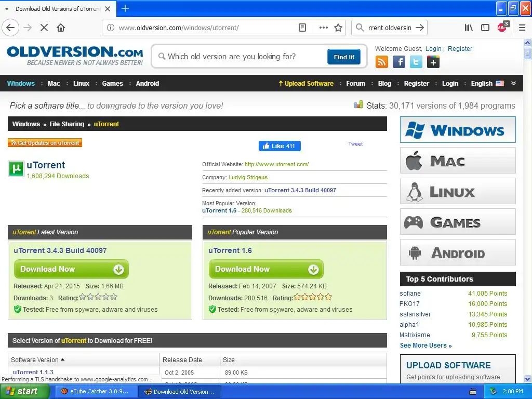Open the on-screen keyboard tray icon
The image size is (532, 399).
click(473, 392)
